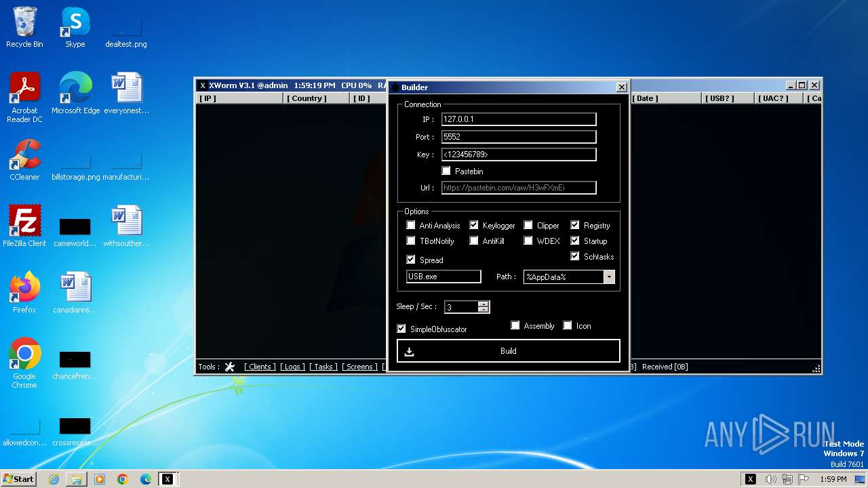Click the Sleep / Sec value field
Viewport: 868px width, 488px height.
click(461, 307)
